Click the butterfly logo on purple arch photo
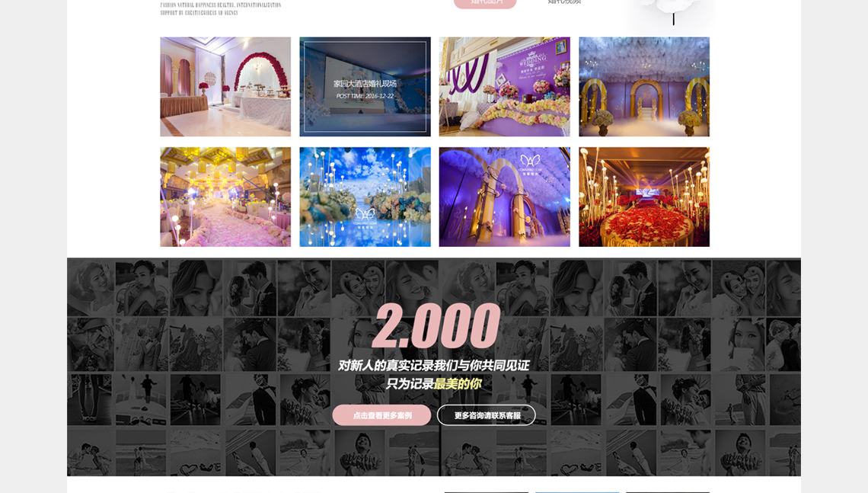Image resolution: width=868 pixels, height=493 pixels. coord(530,163)
